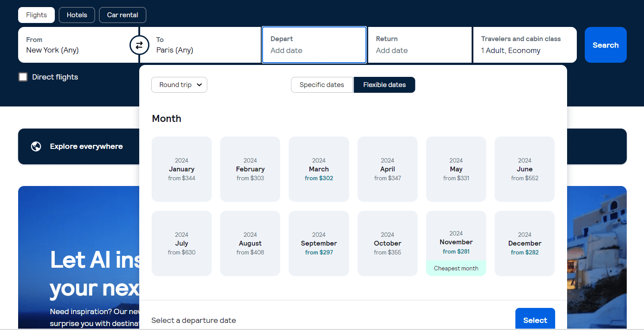Screen dimensions: 644x330
Task: Select December 2024 from $282
Action: pos(524,243)
